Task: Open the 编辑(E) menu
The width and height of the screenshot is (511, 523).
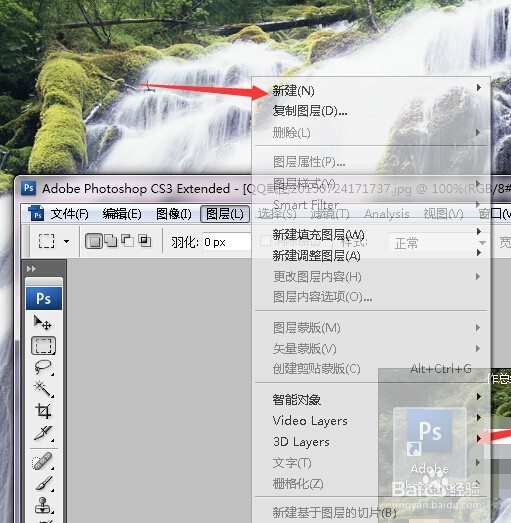Action: click(x=122, y=214)
